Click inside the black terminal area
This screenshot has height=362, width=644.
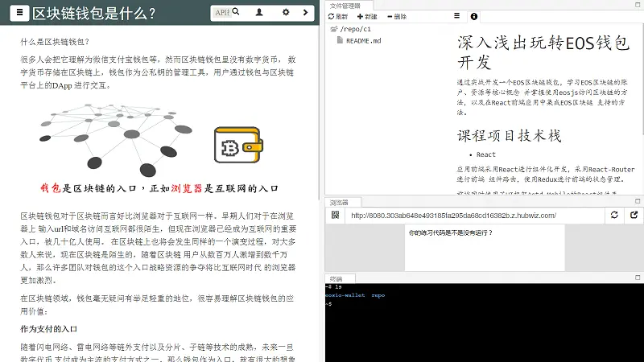click(x=485, y=323)
